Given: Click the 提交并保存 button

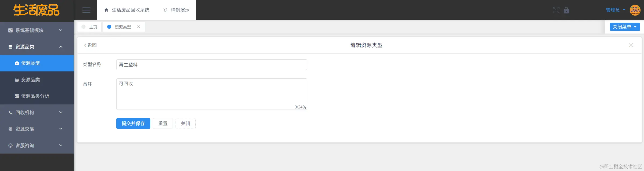Looking at the screenshot, I should 133,123.
